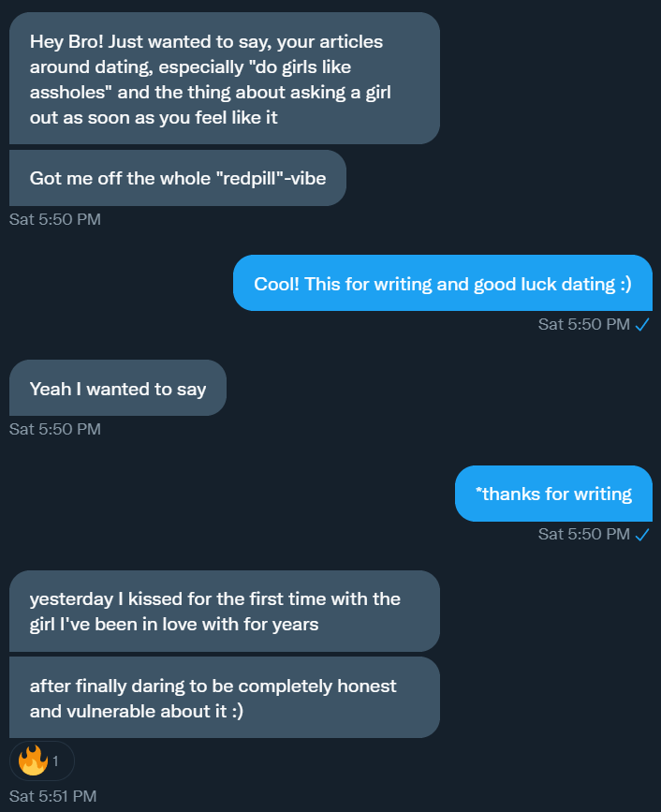Screen dimensions: 661x812
Task: Click the timestamp under the "redpill"-vibe message
Action: coord(54,219)
